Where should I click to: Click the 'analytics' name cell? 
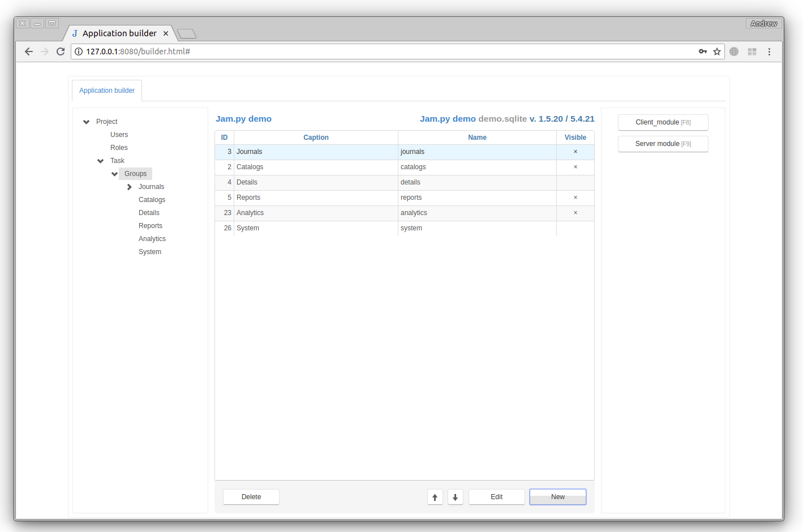477,213
